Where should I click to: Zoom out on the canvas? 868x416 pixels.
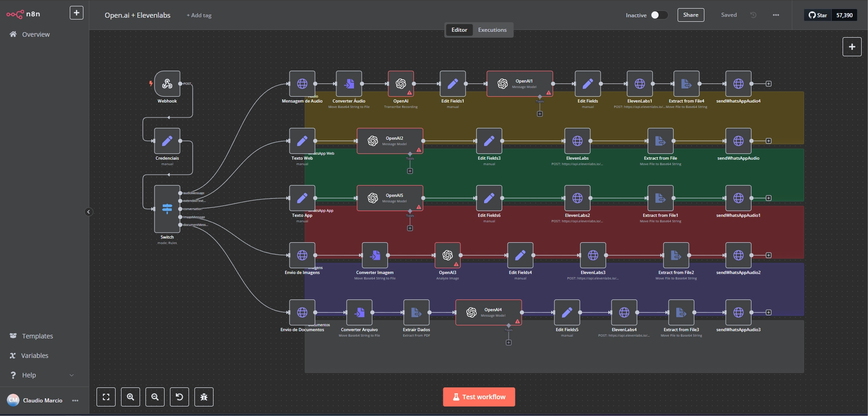pyautogui.click(x=155, y=397)
